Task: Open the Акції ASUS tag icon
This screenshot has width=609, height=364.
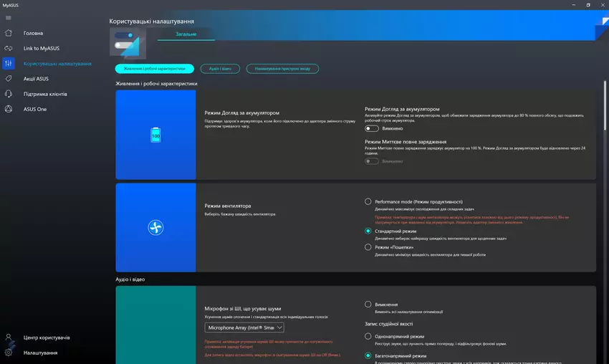Action: [x=9, y=79]
